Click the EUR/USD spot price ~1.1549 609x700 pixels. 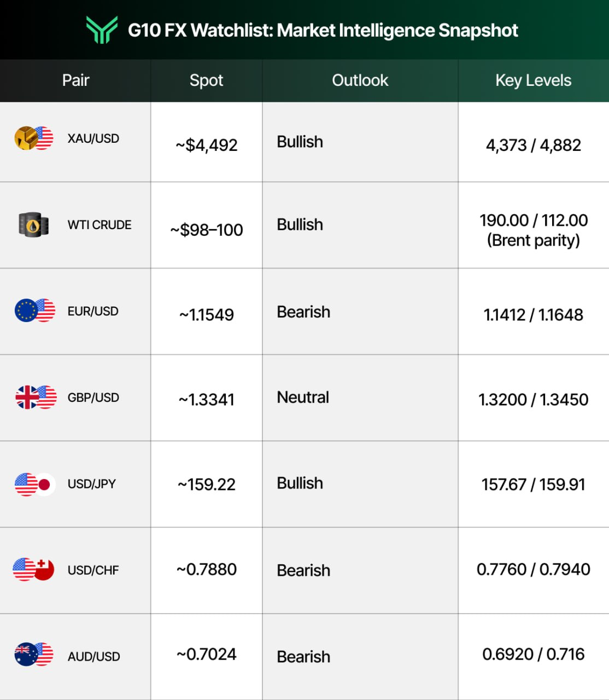point(207,315)
